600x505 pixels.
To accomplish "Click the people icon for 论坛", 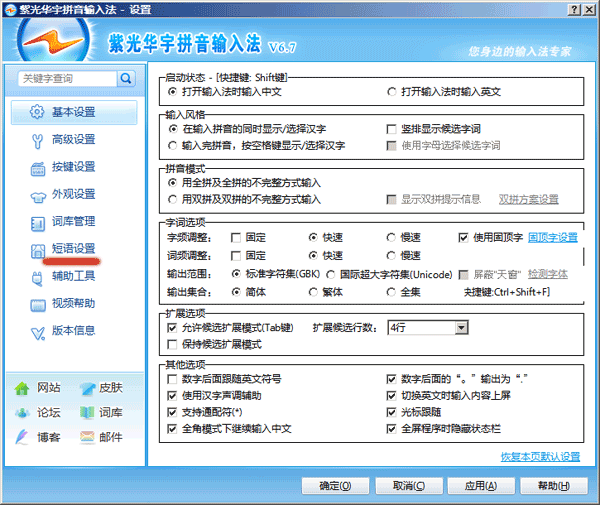I will (22, 413).
